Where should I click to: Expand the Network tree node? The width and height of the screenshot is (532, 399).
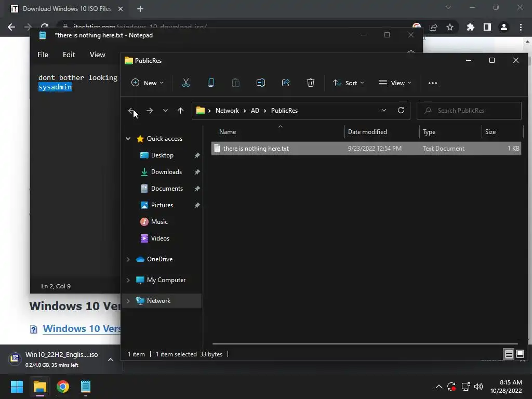(x=128, y=301)
